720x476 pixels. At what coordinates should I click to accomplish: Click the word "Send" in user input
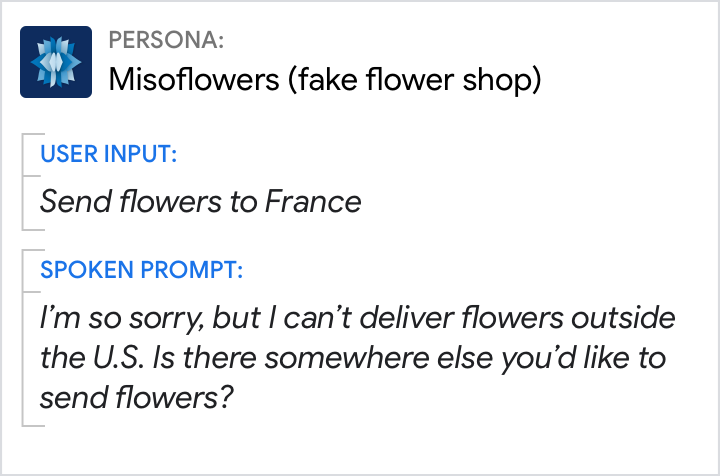[72, 202]
